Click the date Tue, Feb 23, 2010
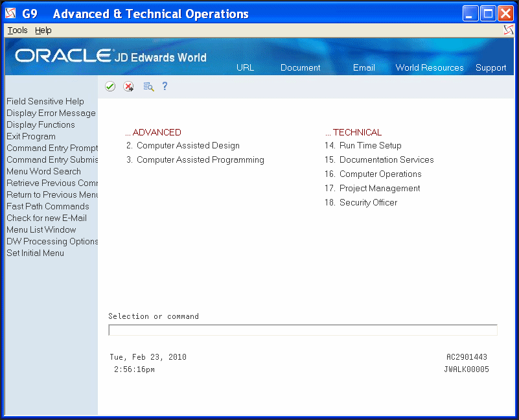Viewport: 519px width, 420px height. pyautogui.click(x=148, y=357)
